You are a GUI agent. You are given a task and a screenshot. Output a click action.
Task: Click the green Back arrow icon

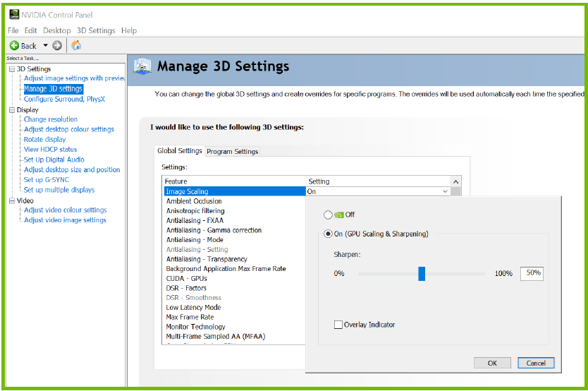tap(14, 46)
